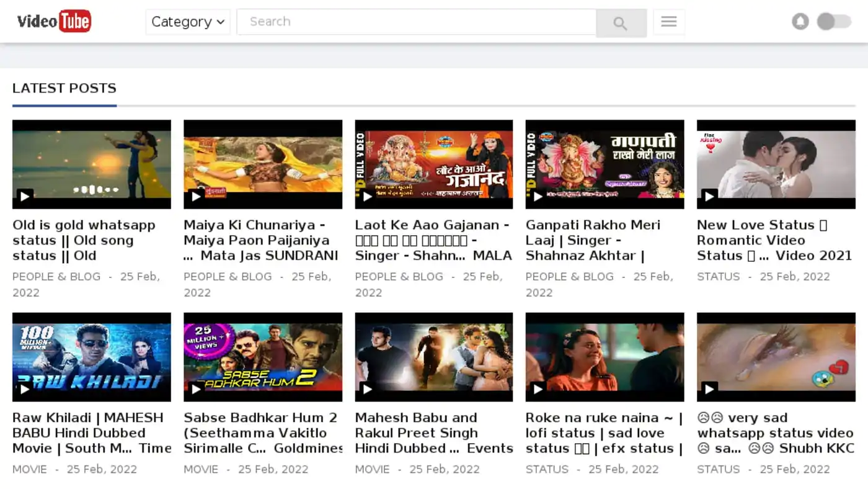Open title link Roke na ruke naina
This screenshot has width=868, height=489.
[604, 433]
